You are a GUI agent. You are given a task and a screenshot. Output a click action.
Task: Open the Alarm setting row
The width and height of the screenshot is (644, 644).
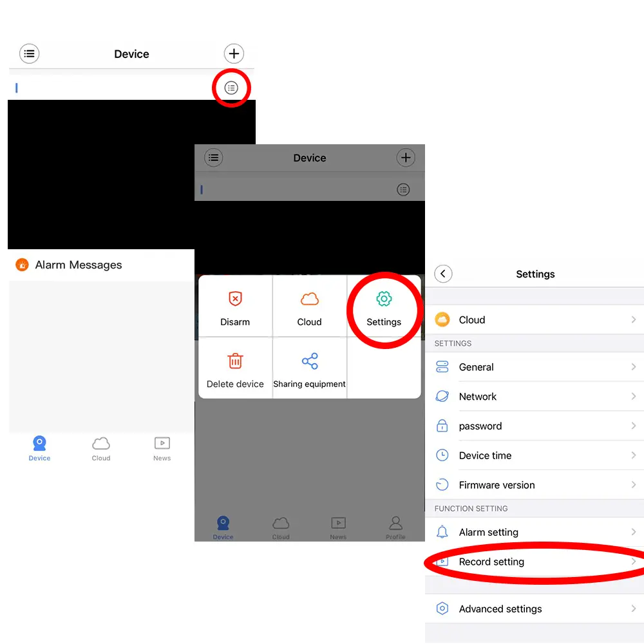point(535,532)
